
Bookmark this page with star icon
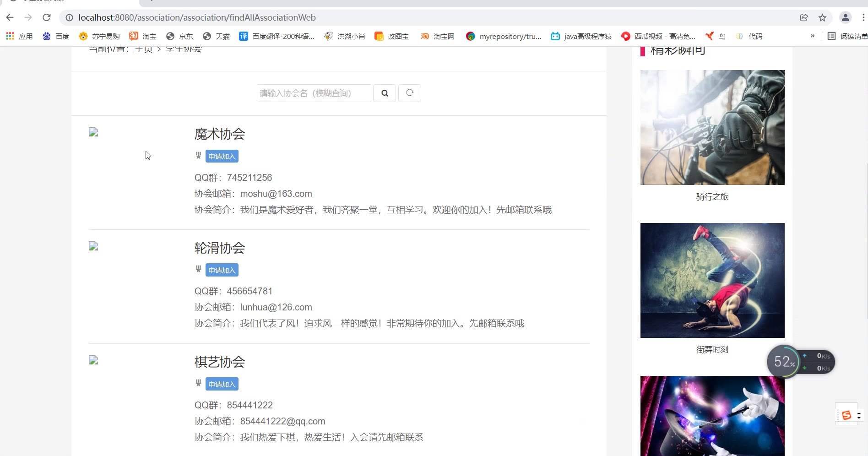823,17
